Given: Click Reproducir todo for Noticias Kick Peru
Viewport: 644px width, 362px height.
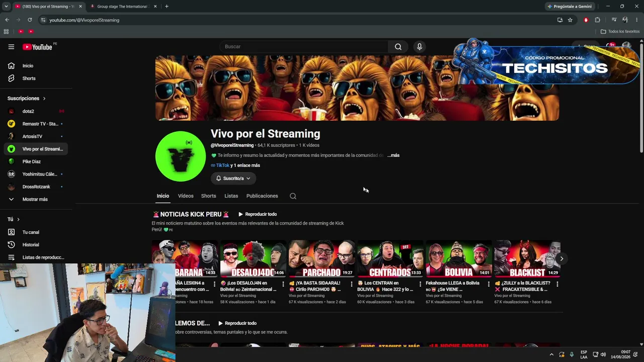Looking at the screenshot, I should [x=258, y=214].
